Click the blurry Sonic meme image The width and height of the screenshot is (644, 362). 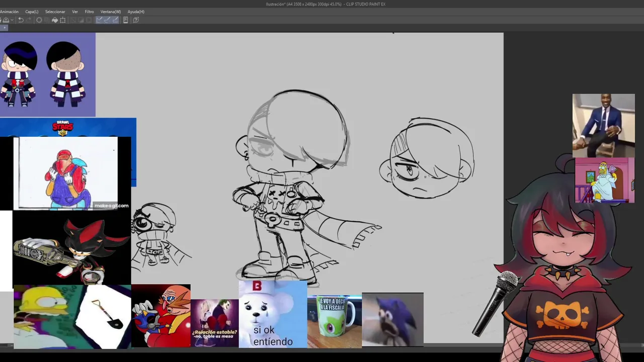392,320
